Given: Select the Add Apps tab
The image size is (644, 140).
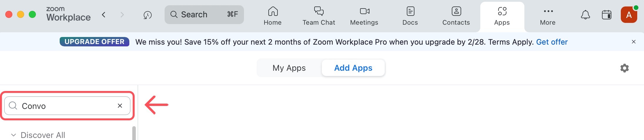Looking at the screenshot, I should 353,68.
